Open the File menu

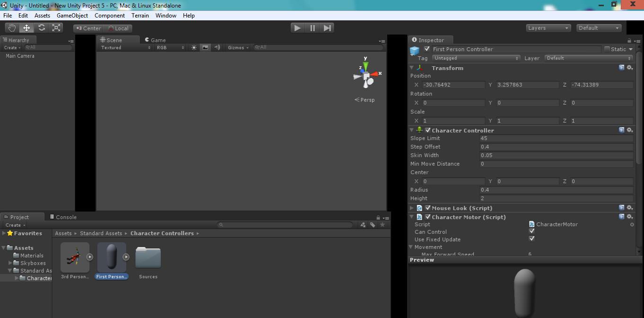(x=8, y=15)
